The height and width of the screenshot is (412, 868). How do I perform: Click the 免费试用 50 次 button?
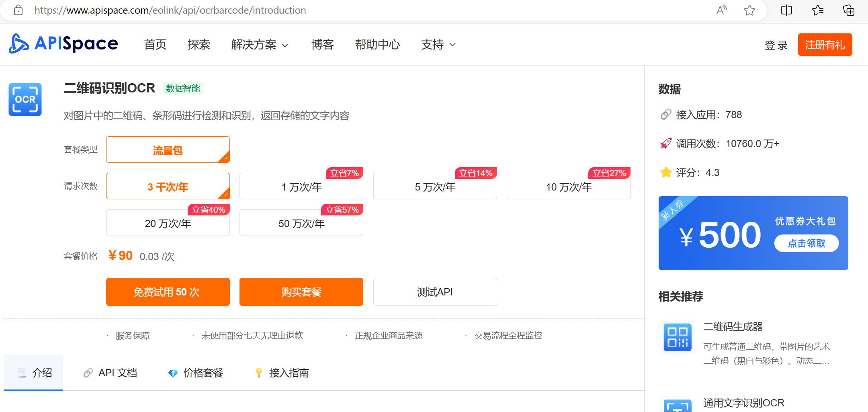pyautogui.click(x=168, y=292)
